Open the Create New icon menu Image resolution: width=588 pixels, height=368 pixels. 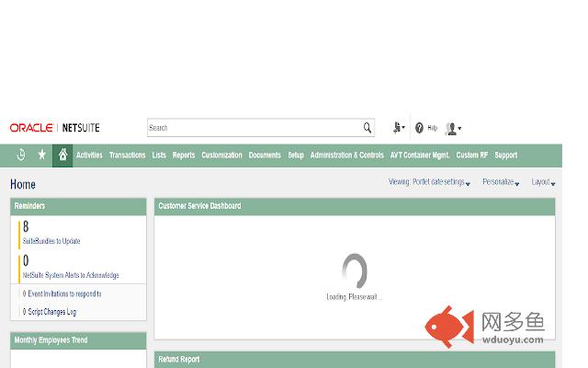(399, 128)
